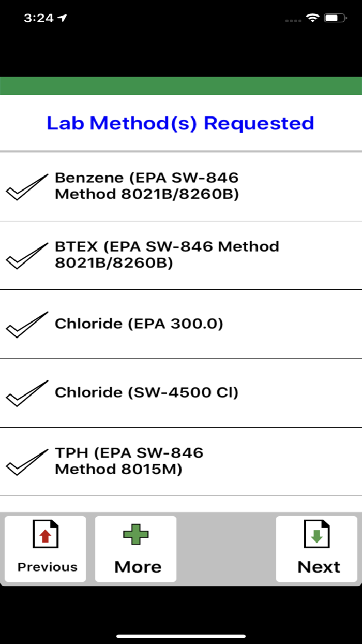Select the TPH list row
The width and height of the screenshot is (362, 644).
181,461
